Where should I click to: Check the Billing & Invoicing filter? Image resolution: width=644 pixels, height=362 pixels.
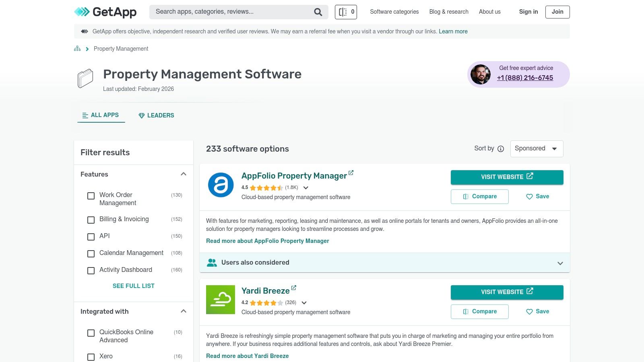click(91, 220)
